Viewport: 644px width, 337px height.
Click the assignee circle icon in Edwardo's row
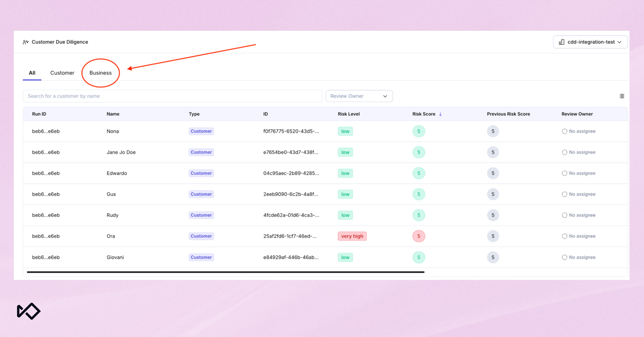[x=565, y=173]
